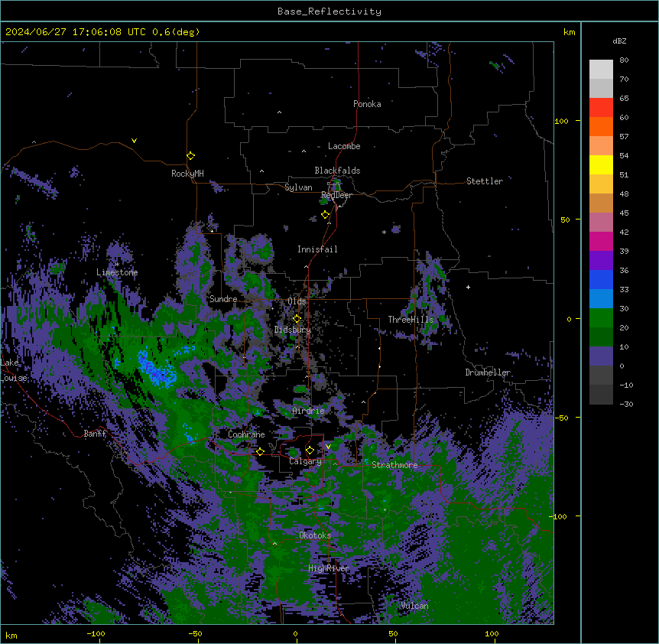Select the Lacombe label
Screen dimensions: 659x644
(x=344, y=146)
